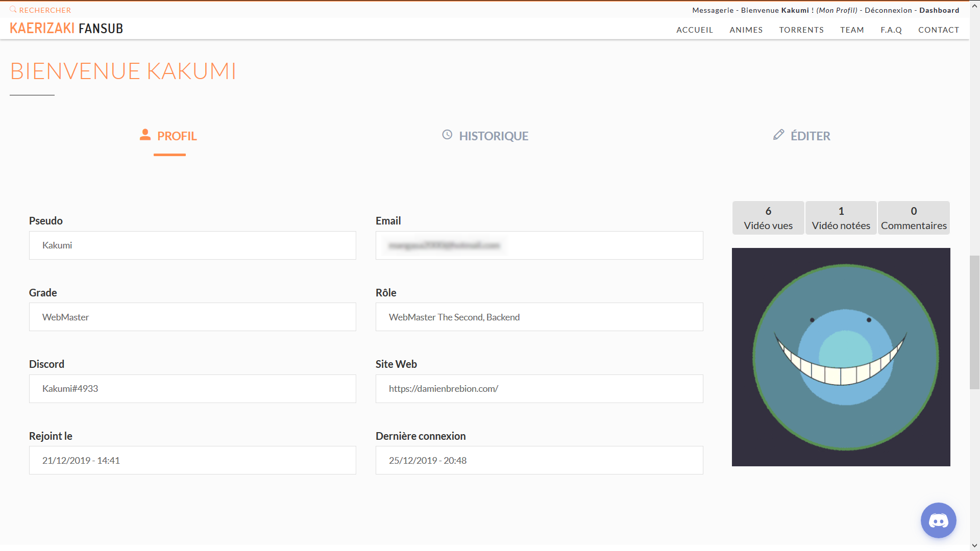Click the Historique clock icon

[447, 135]
